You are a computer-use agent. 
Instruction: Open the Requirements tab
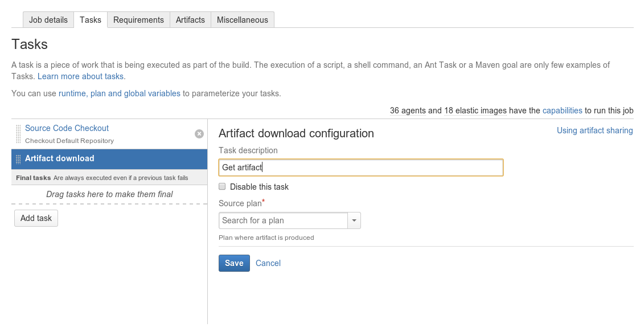(138, 20)
